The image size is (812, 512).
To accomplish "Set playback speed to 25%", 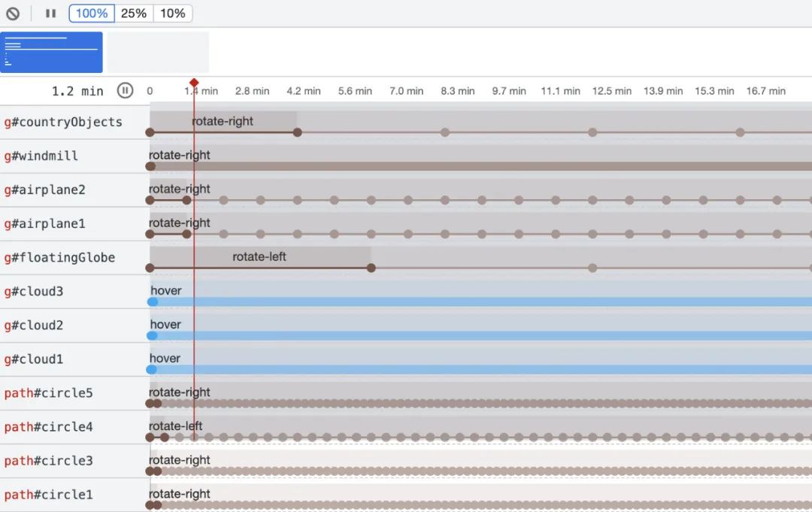I will 134,14.
